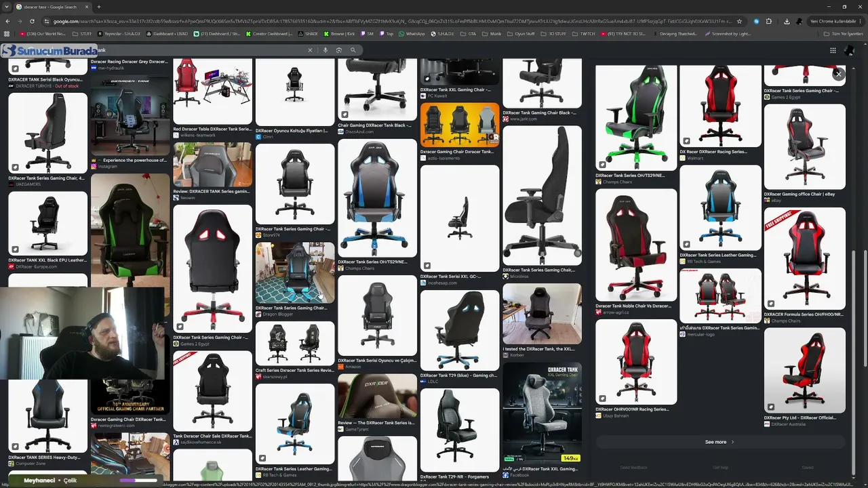This screenshot has width=868, height=488.
Task: Open the DXRacer OHRV001NR Racing Series image
Action: tap(636, 362)
